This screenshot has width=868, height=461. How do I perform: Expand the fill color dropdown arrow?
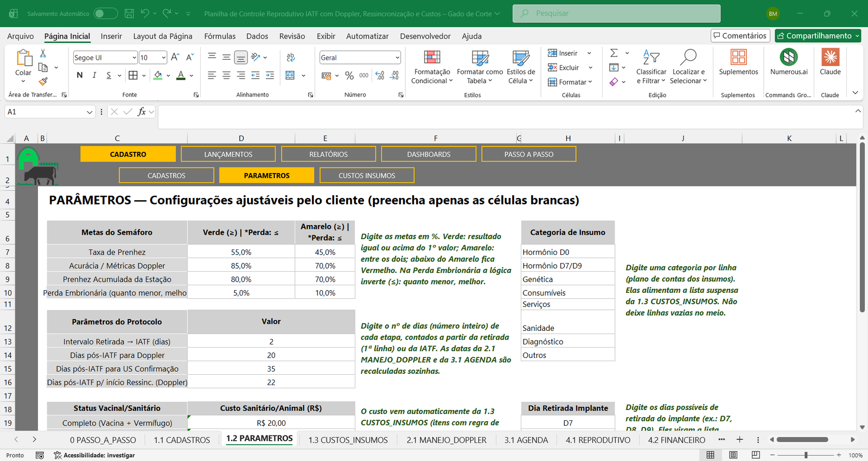click(x=168, y=75)
